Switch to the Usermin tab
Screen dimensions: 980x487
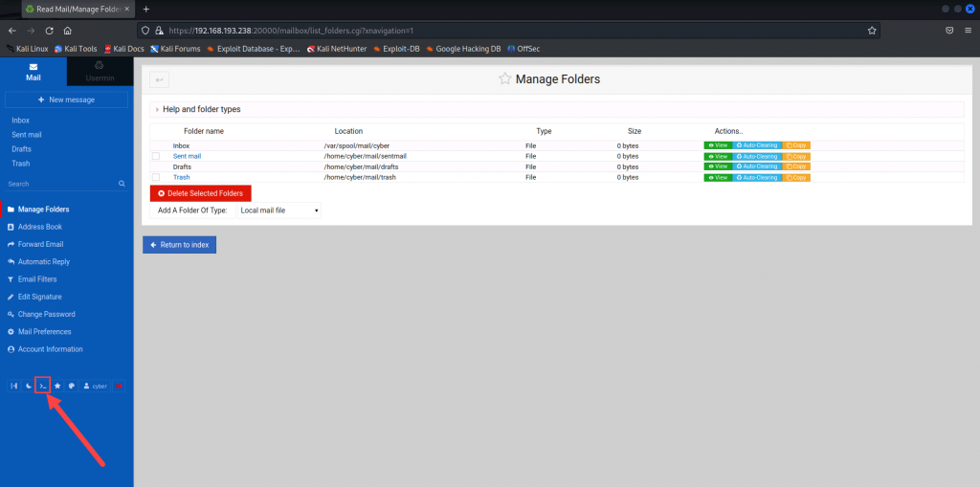click(x=100, y=72)
